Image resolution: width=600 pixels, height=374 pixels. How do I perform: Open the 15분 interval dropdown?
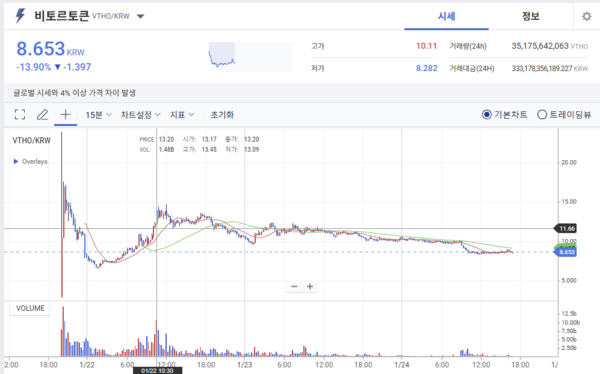point(98,115)
